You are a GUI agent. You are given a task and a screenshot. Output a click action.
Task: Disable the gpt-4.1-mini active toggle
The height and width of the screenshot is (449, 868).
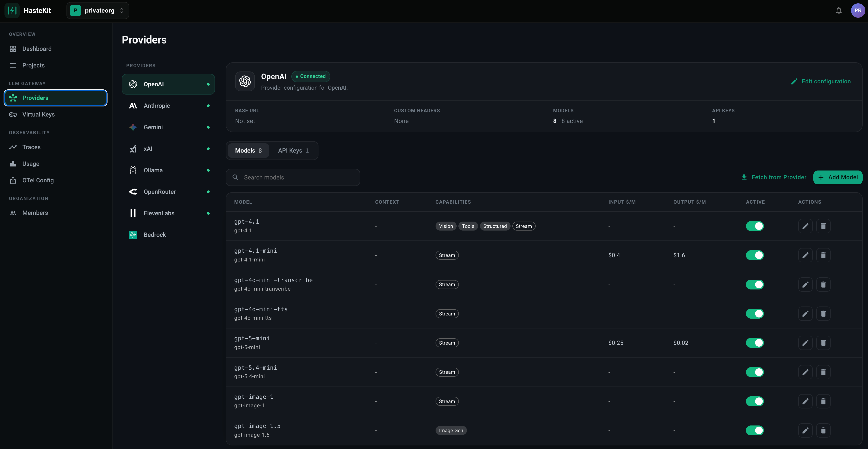755,255
